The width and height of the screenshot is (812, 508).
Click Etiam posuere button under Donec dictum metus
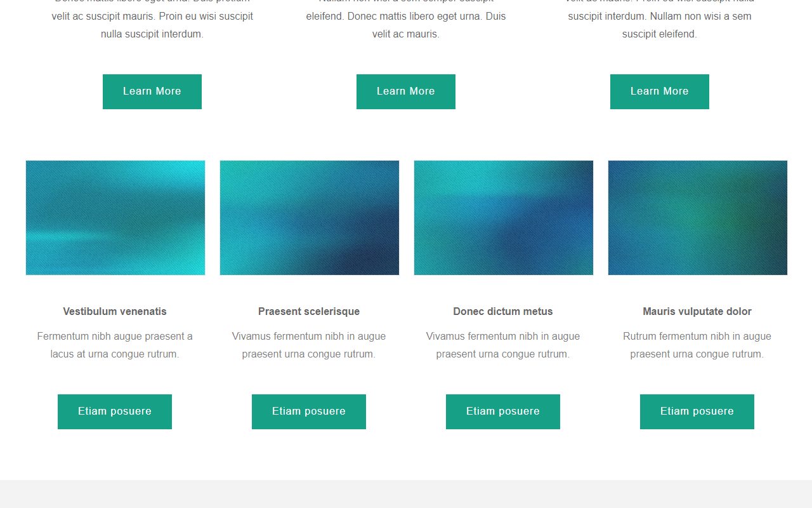[x=503, y=411]
